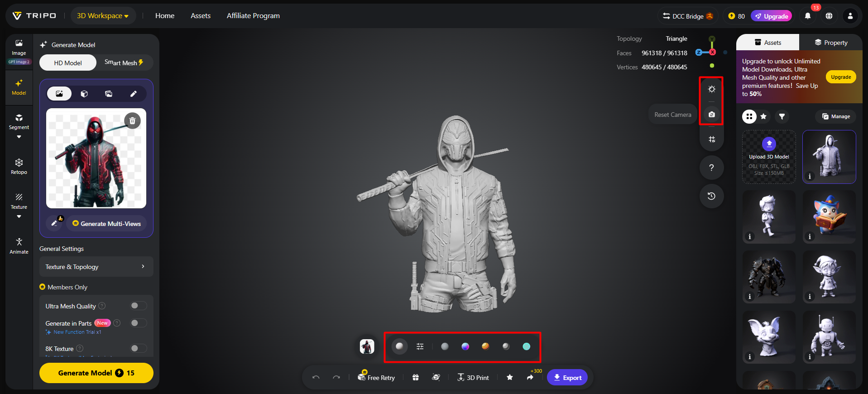Screen dimensions: 868x394
Task: Switch to the Assets panel tab
Action: click(x=768, y=43)
